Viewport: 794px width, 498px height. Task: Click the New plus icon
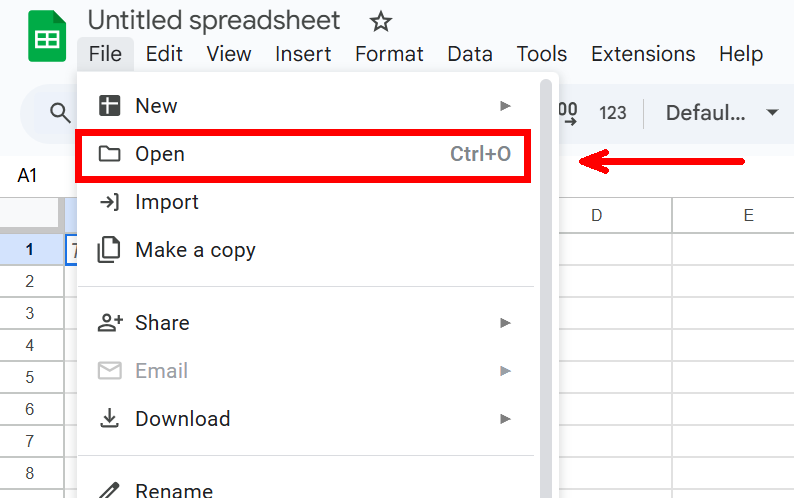tap(109, 106)
